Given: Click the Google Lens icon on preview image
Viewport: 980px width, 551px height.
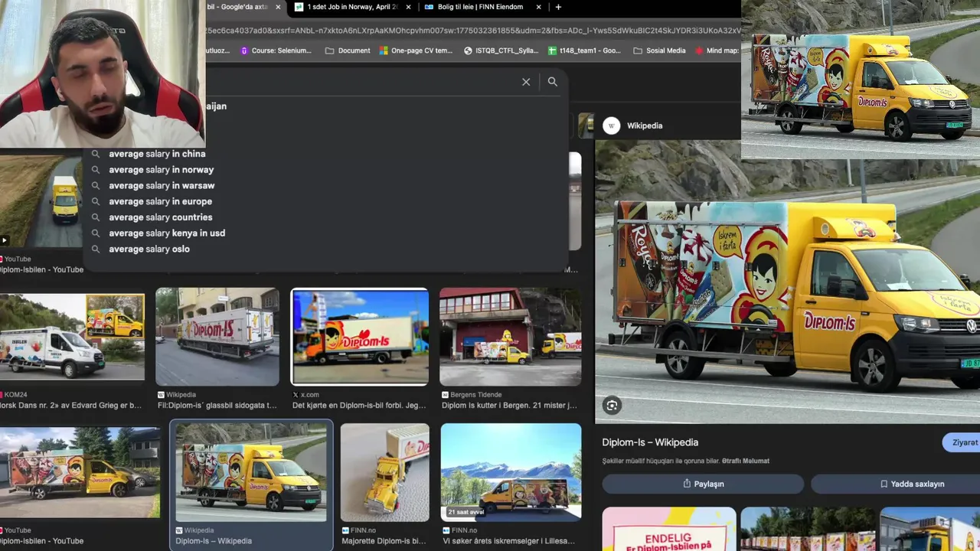Looking at the screenshot, I should pos(612,406).
